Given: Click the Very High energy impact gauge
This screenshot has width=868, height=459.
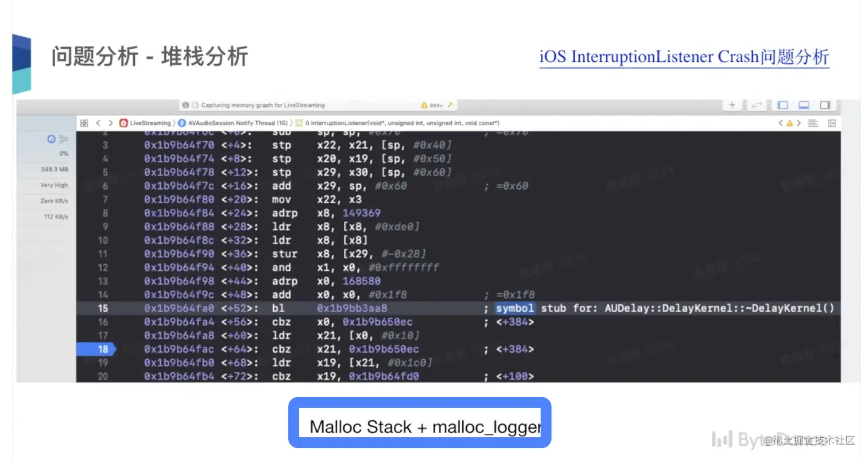Looking at the screenshot, I should 54,185.
